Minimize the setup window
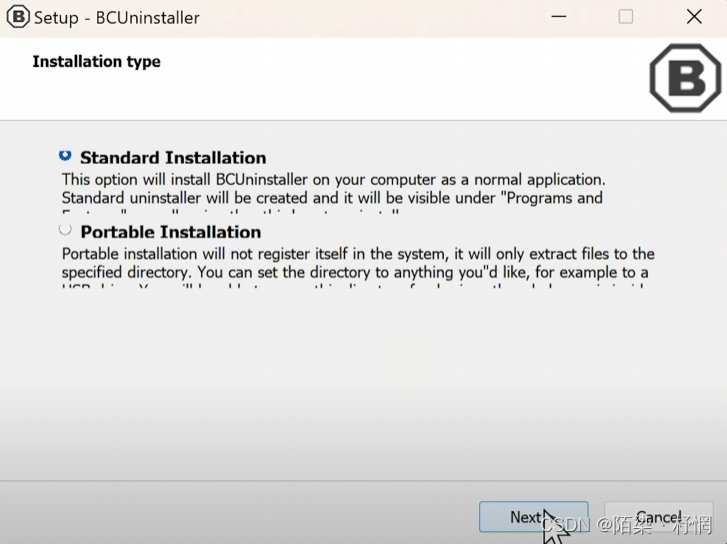Image resolution: width=727 pixels, height=544 pixels. [x=559, y=17]
